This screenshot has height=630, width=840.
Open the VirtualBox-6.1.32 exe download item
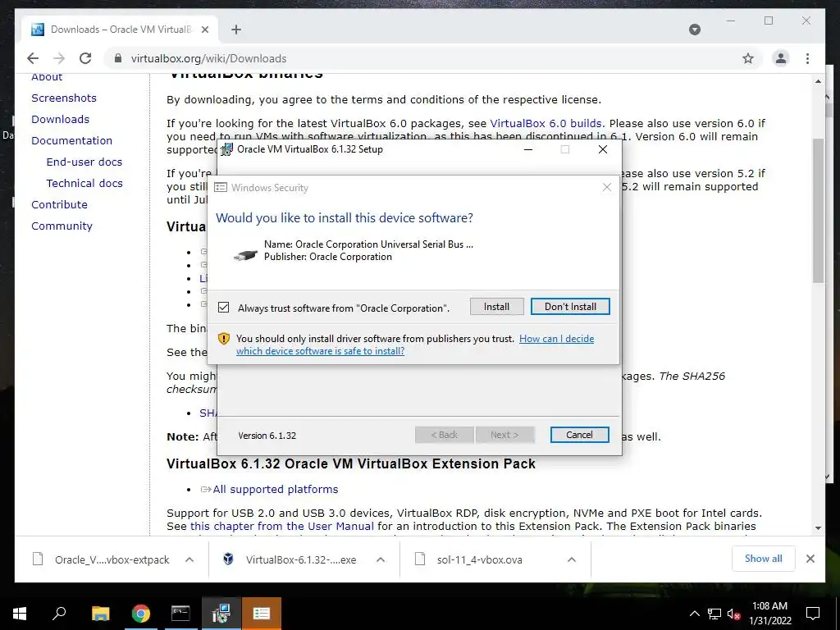290,559
